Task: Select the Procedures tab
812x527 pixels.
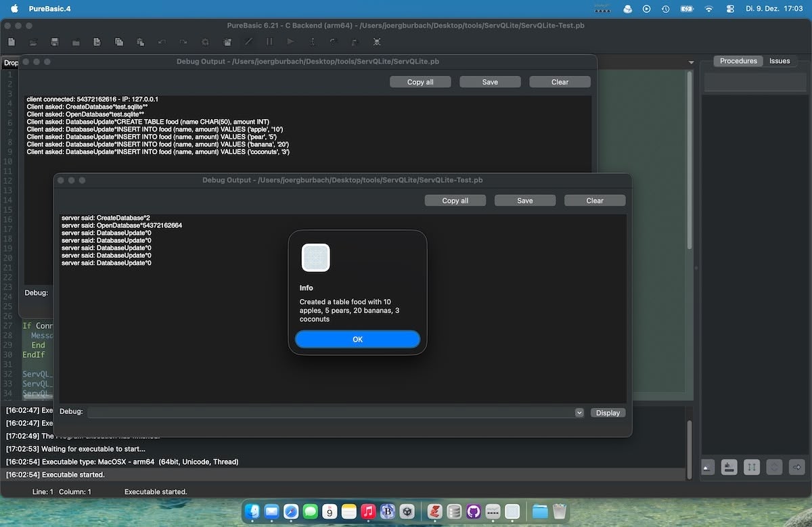Action: [x=738, y=61]
